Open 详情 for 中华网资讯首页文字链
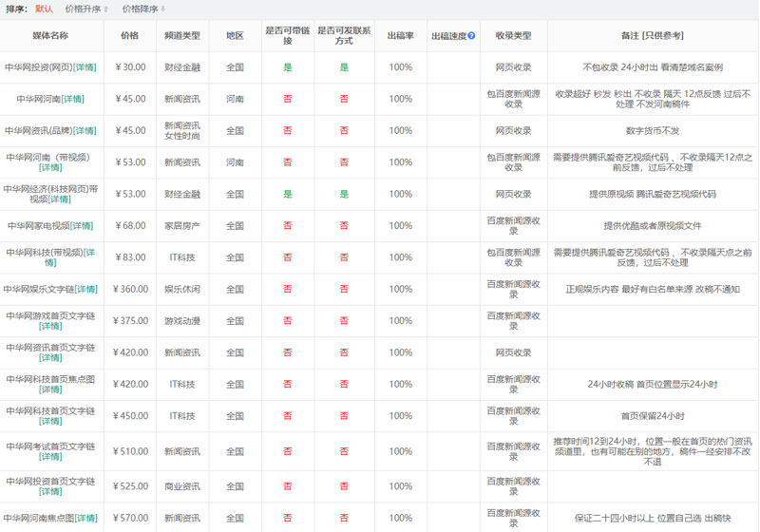Screen dimensions: 760x532 [50, 358]
